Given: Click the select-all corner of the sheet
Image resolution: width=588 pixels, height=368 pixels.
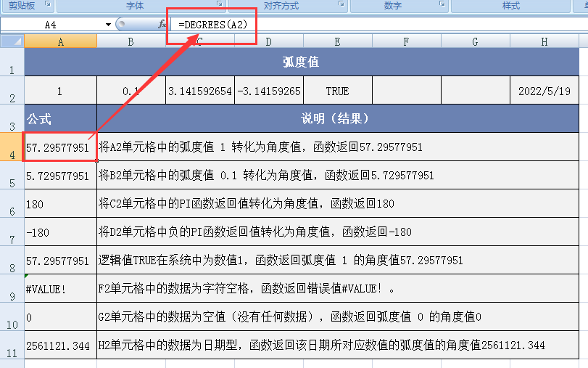Looking at the screenshot, I should click(12, 41).
